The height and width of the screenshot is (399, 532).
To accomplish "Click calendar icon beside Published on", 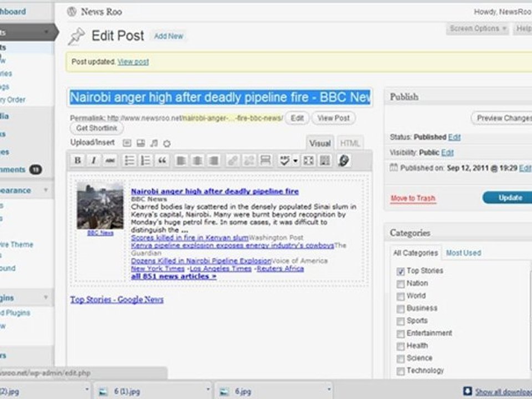I will 393,167.
